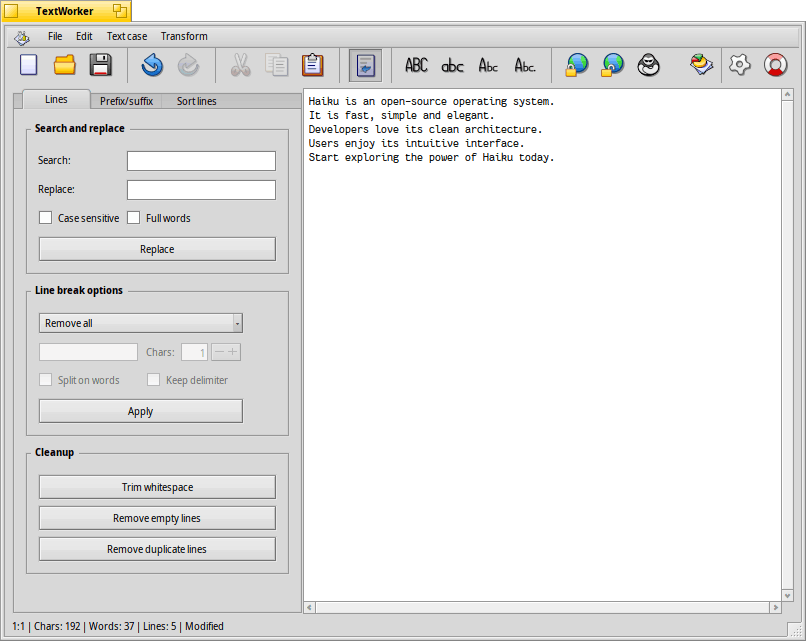Screen dimensions: 806x641
Task: Toggle the Split on words checkbox
Action: (x=45, y=380)
